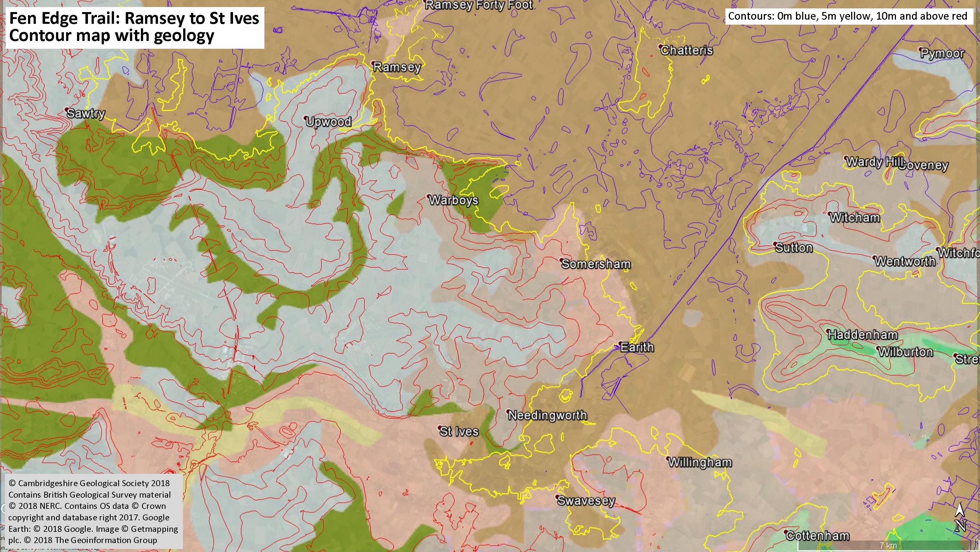Click the Cottenham place label
980x552 pixels.
pos(817,536)
